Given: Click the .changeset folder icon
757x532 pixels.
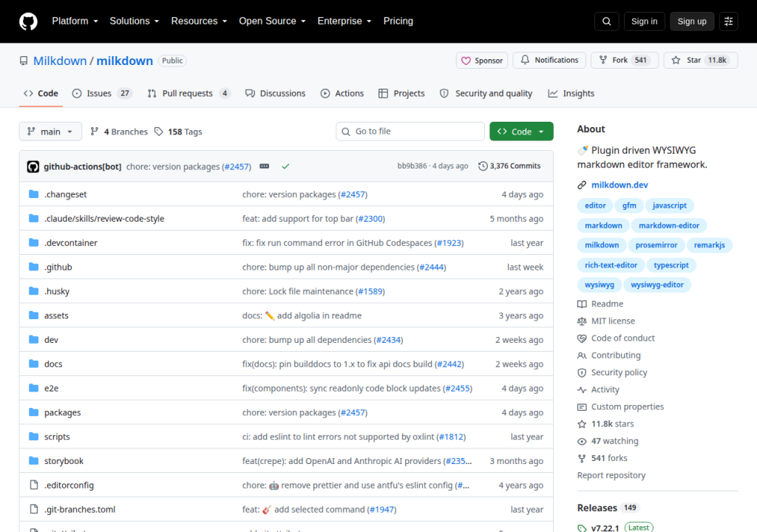Looking at the screenshot, I should point(33,194).
